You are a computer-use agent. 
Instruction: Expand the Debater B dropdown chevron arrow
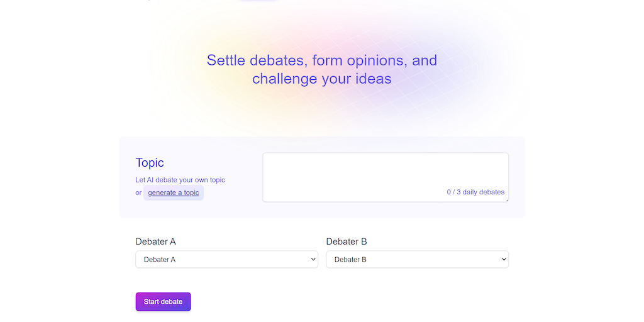504,259
